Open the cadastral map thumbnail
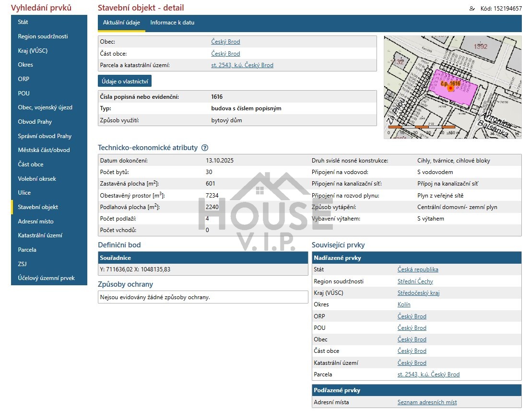The image size is (530, 420). coord(452,87)
